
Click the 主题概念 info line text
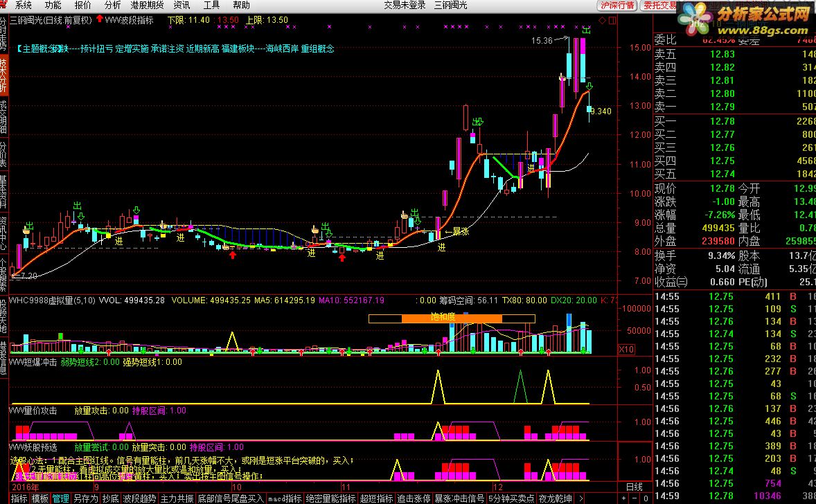(175, 49)
